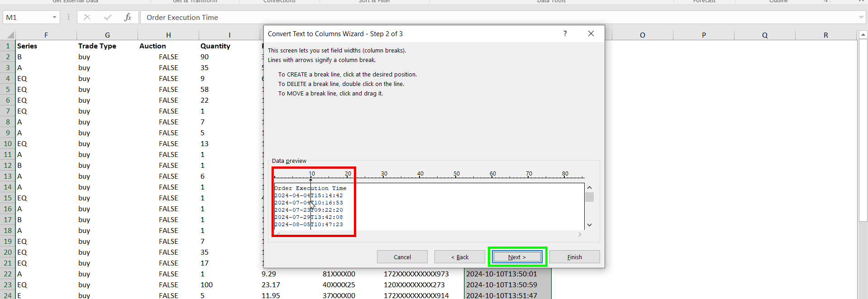Screen dimensions: 868x299
Task: Click the Series header cell
Action: 46,46
